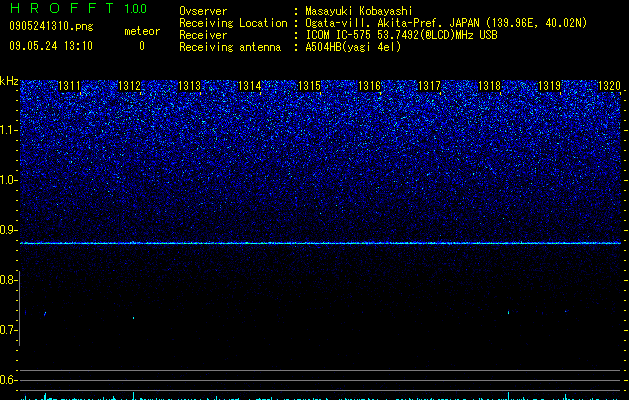The width and height of the screenshot is (629, 400).
Task: Click the observer name Masayuki Kobayashi
Action: pyautogui.click(x=359, y=11)
